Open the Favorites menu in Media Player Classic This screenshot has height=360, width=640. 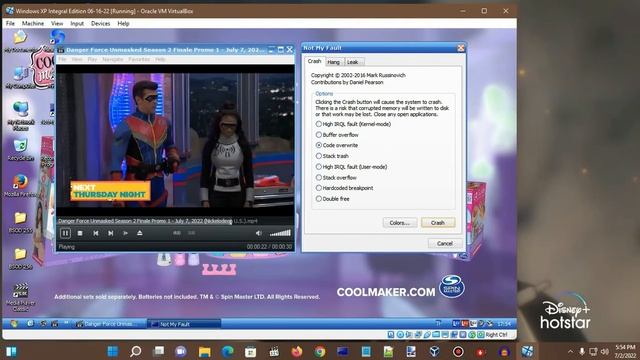(x=139, y=60)
